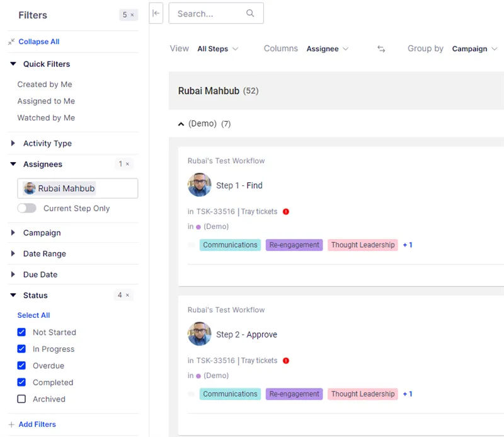Uncheck the Overdue status checkbox
Screen dimensions: 504x437
[21, 366]
